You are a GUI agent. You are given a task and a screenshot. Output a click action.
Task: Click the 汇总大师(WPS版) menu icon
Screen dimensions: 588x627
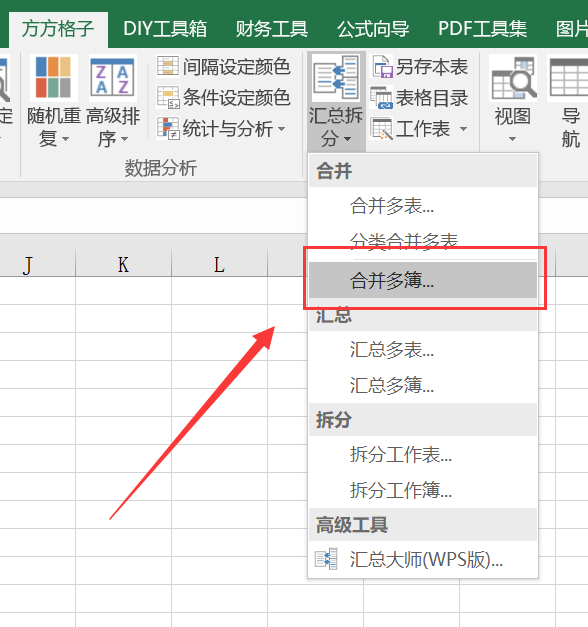coord(326,559)
